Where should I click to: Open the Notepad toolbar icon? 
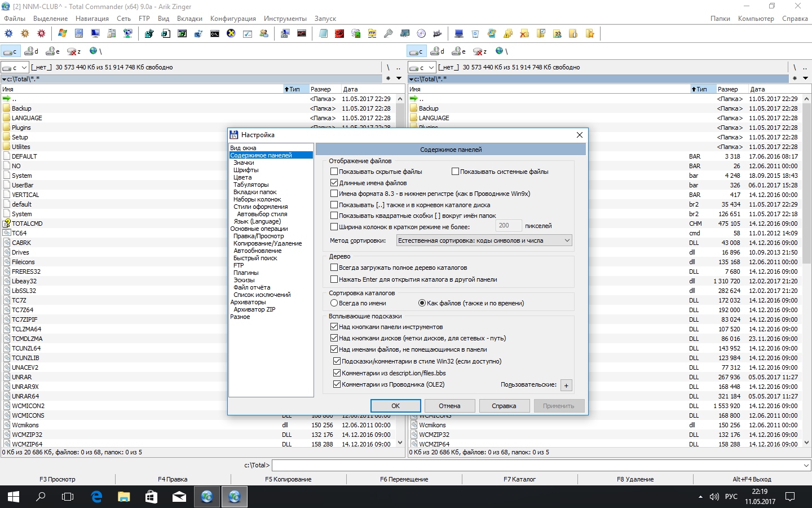point(323,33)
